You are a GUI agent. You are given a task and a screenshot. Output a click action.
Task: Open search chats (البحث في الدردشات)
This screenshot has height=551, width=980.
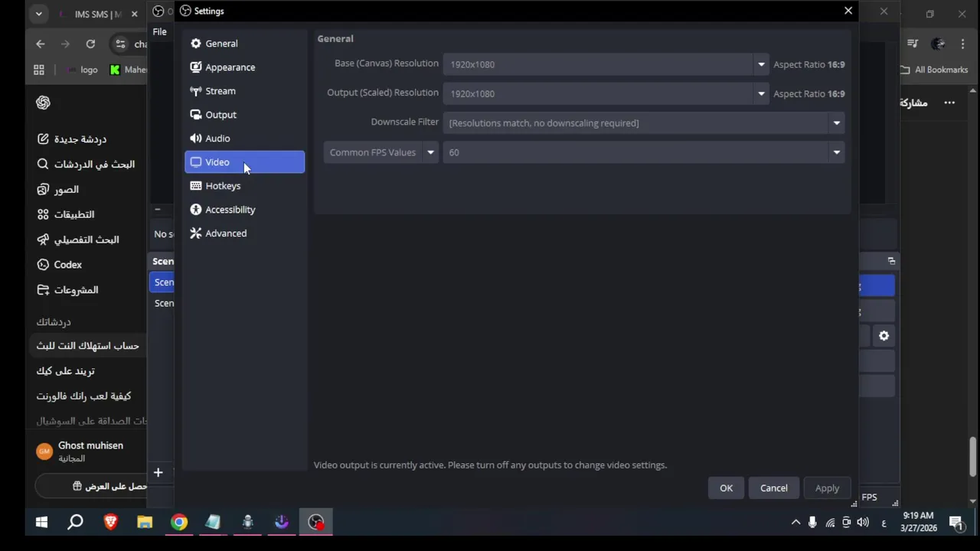click(x=86, y=165)
